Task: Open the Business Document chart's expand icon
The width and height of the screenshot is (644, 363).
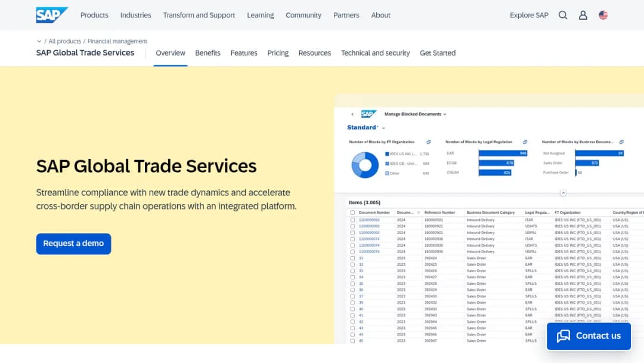Action: click(621, 142)
